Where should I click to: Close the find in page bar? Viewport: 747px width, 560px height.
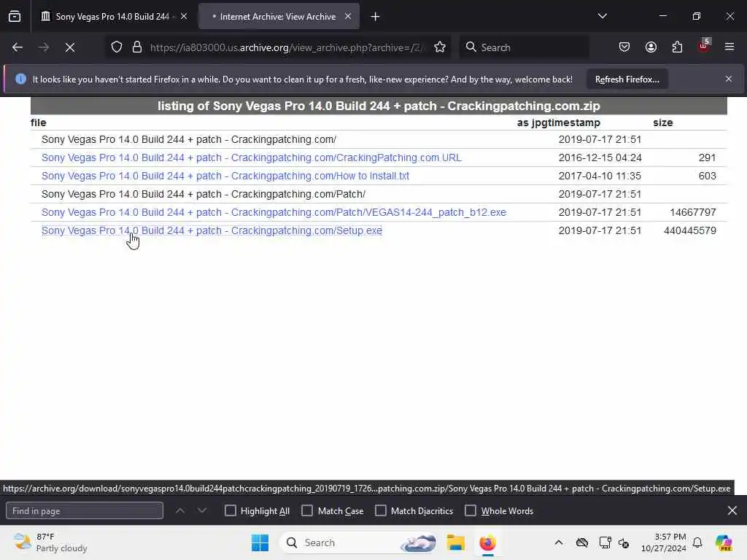(732, 510)
